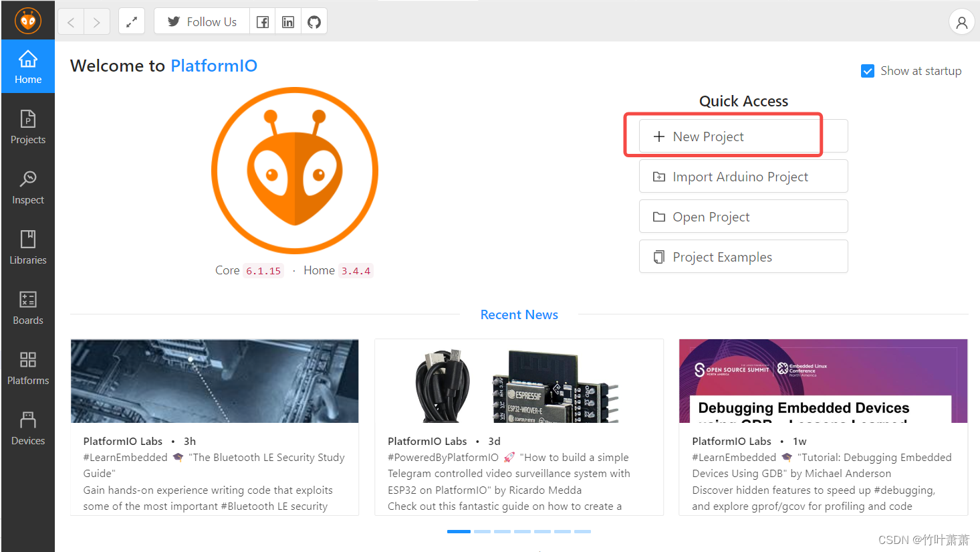Image resolution: width=980 pixels, height=552 pixels.
Task: Go forward with the right arrow button
Action: (x=97, y=22)
